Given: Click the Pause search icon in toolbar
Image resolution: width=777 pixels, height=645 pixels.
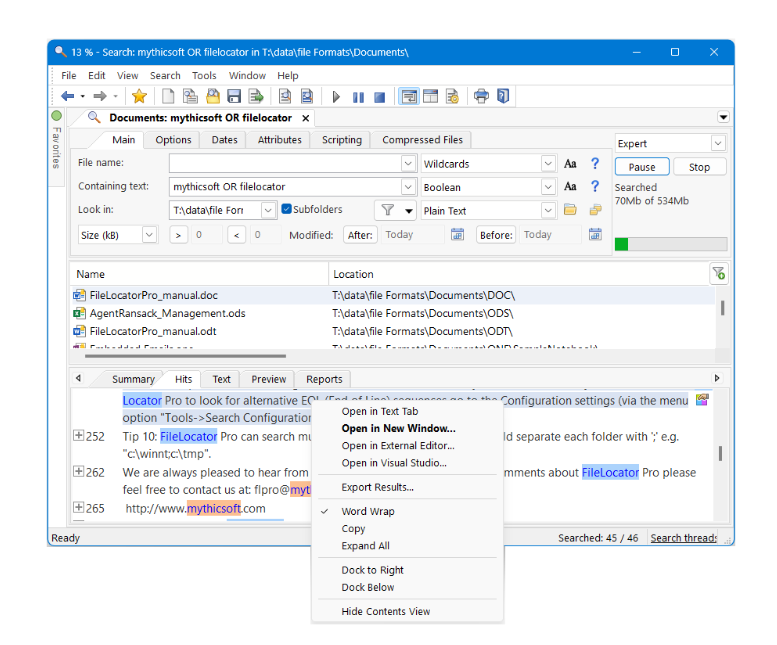Looking at the screenshot, I should click(x=358, y=97).
